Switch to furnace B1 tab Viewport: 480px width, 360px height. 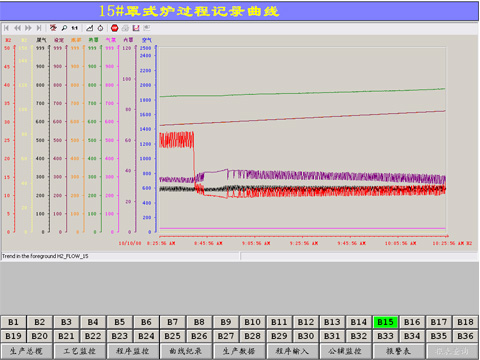[13, 322]
